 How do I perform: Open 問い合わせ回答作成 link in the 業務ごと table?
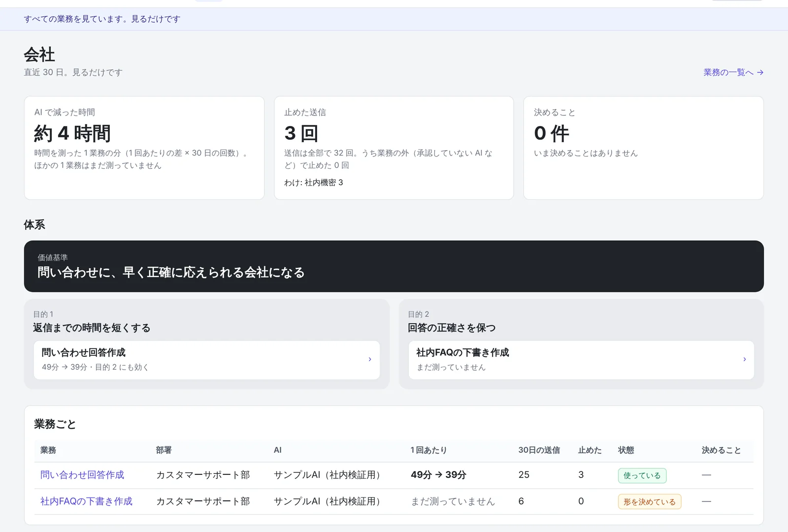tap(82, 475)
